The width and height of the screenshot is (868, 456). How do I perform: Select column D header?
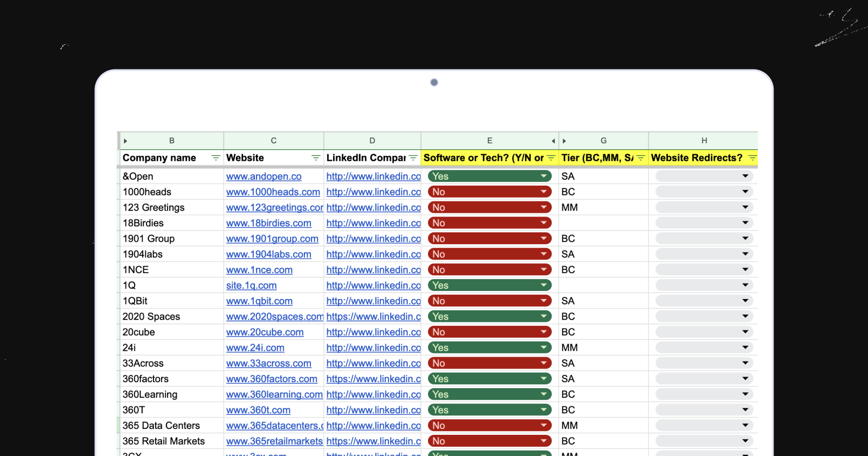point(372,141)
